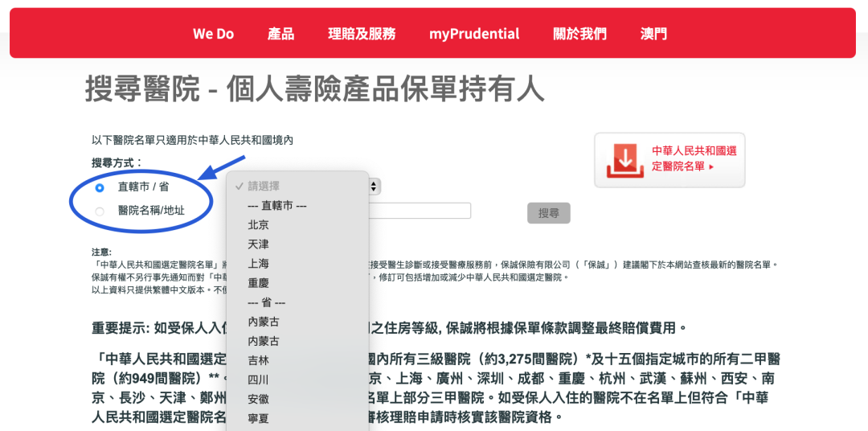The width and height of the screenshot is (868, 431).
Task: Click the 搜尋醫院 page heading
Action: [314, 89]
